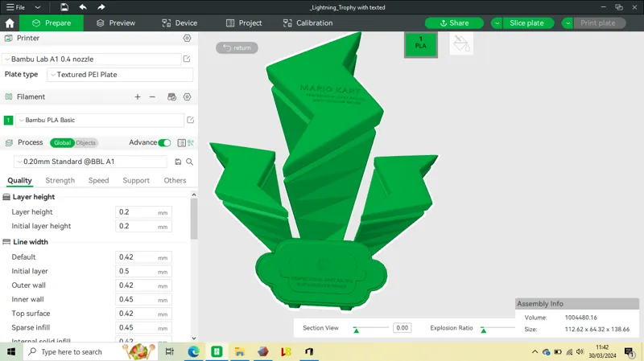Image resolution: width=644 pixels, height=361 pixels.
Task: Save the project with the disk icon
Action: coord(64,7)
